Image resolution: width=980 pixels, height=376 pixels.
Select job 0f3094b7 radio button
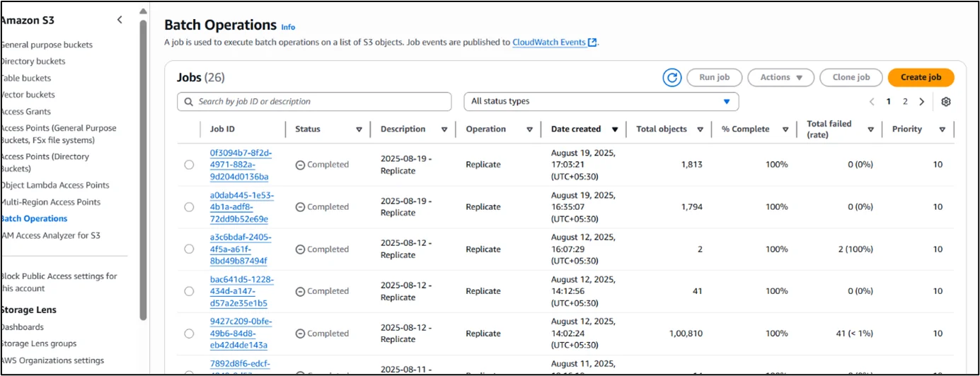189,165
